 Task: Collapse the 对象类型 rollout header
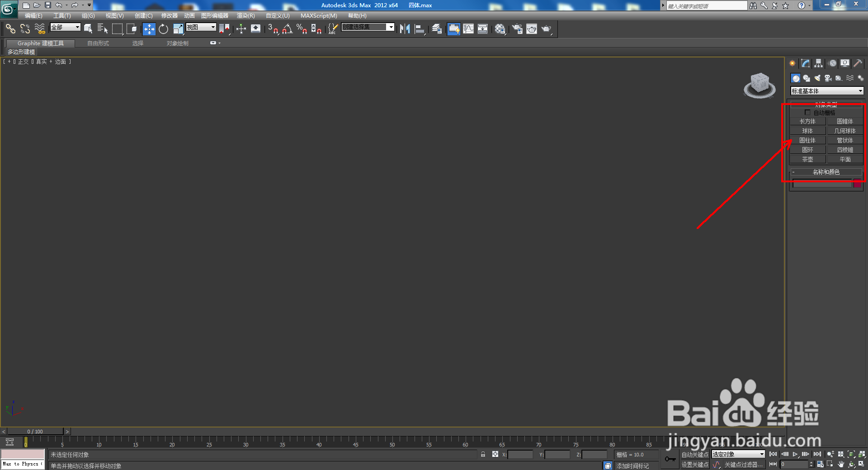coord(826,104)
